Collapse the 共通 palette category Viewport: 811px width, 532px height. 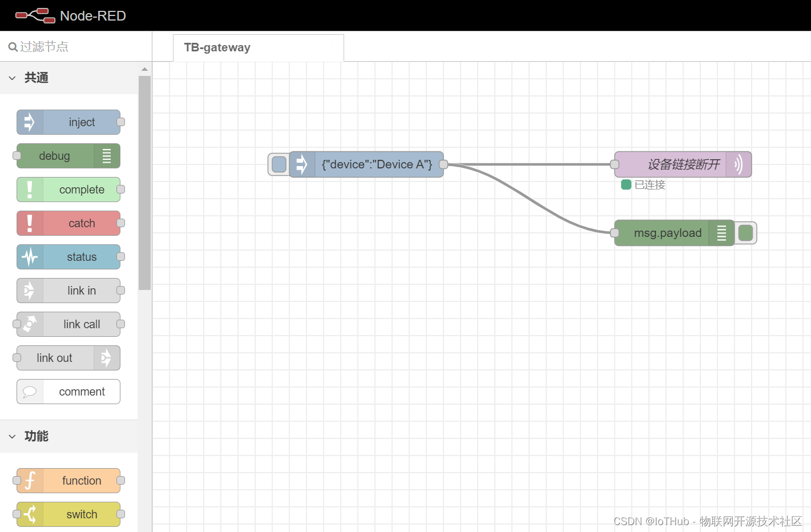click(x=13, y=78)
